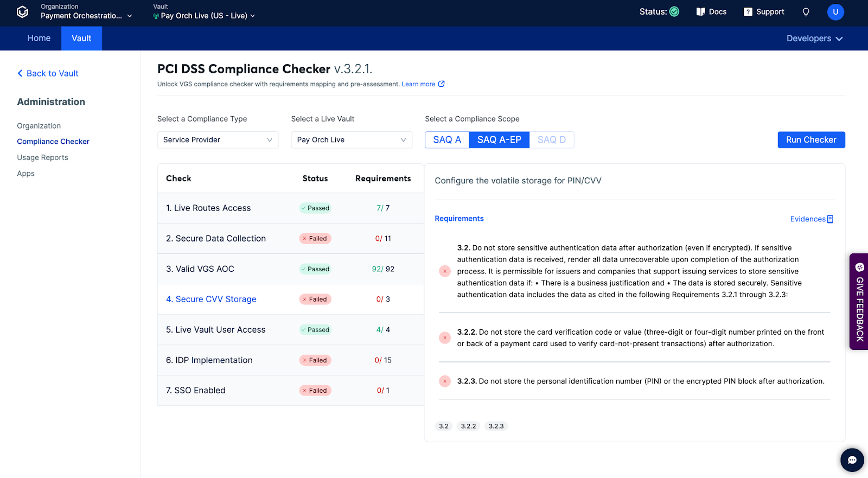868x478 pixels.
Task: Click the Passed badge for Live Vault User Access
Action: [x=315, y=330]
